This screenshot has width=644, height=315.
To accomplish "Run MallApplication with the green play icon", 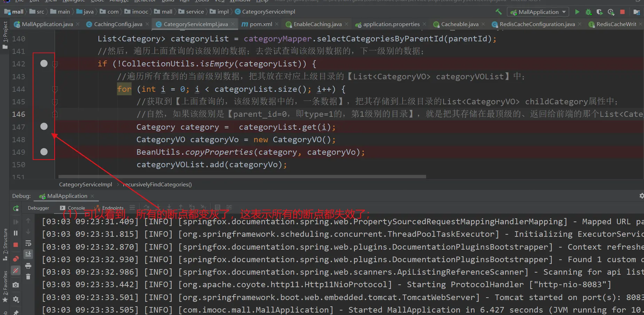I will coord(577,12).
